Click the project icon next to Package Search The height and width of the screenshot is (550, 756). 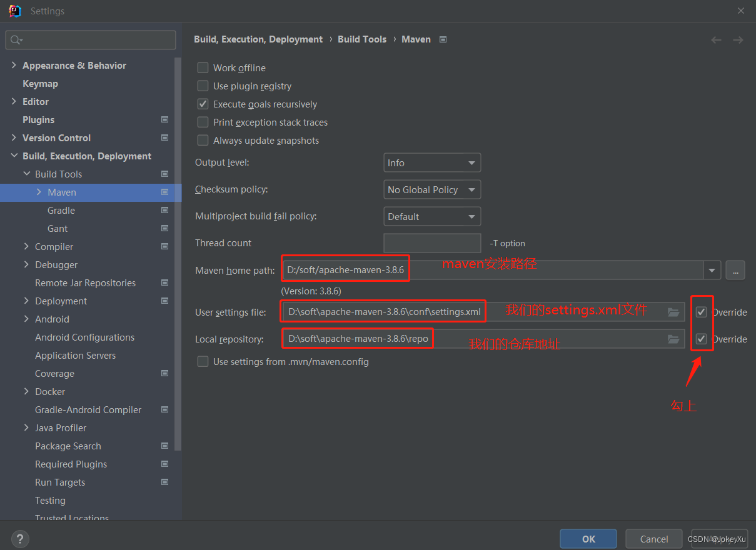(x=165, y=446)
